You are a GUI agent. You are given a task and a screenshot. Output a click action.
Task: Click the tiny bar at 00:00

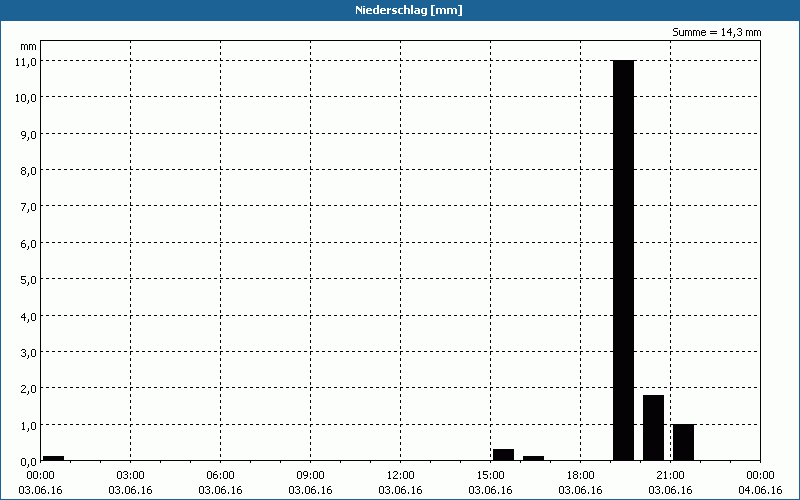point(53,458)
